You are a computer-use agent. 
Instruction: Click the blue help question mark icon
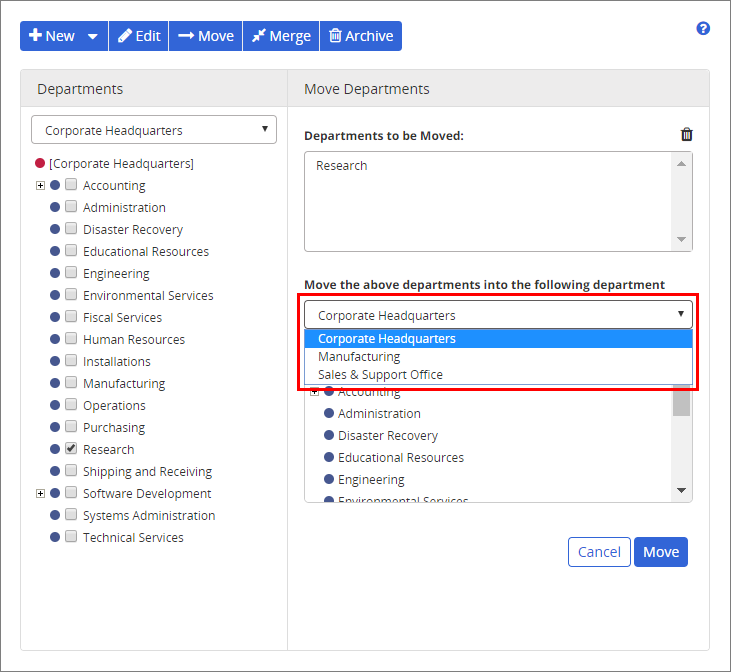pyautogui.click(x=703, y=29)
